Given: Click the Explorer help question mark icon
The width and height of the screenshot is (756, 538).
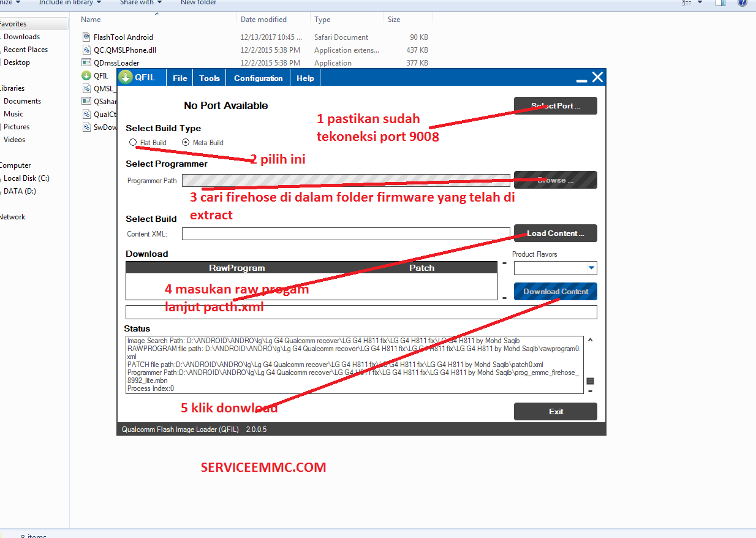Looking at the screenshot, I should pyautogui.click(x=742, y=2).
